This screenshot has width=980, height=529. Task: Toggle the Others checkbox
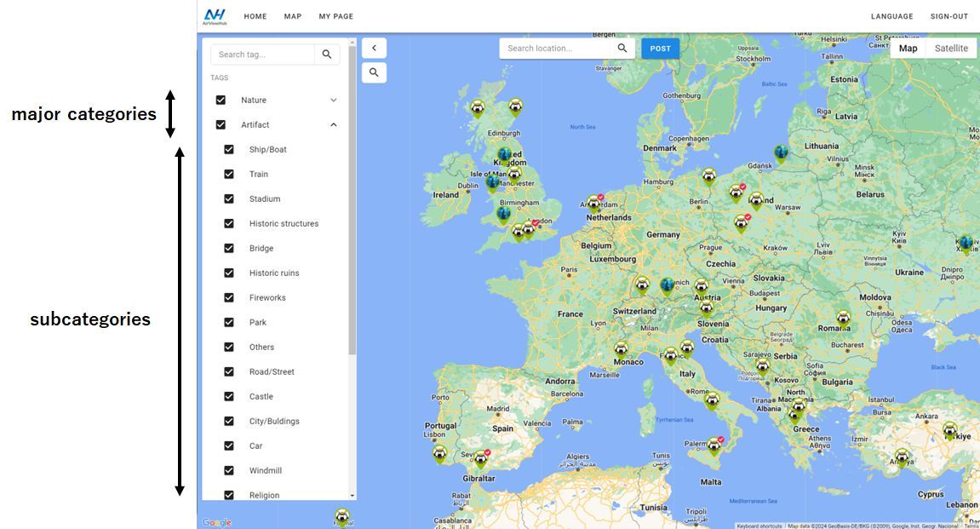pos(229,347)
